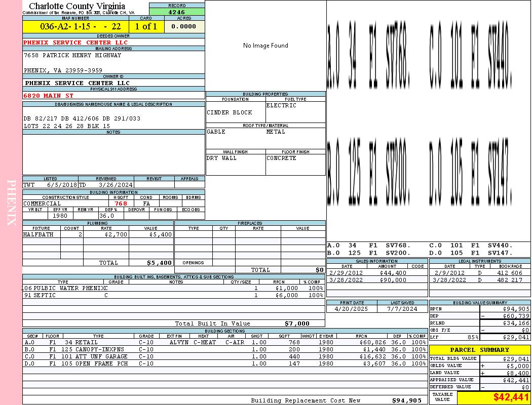Click the C-HEAT heat value
Viewport: 532px width, 405px height.
(205, 343)
